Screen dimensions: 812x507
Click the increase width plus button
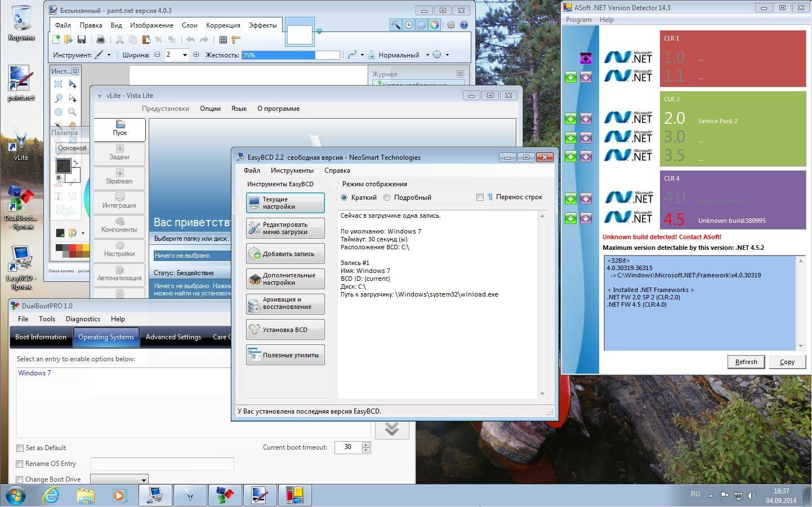[x=196, y=55]
